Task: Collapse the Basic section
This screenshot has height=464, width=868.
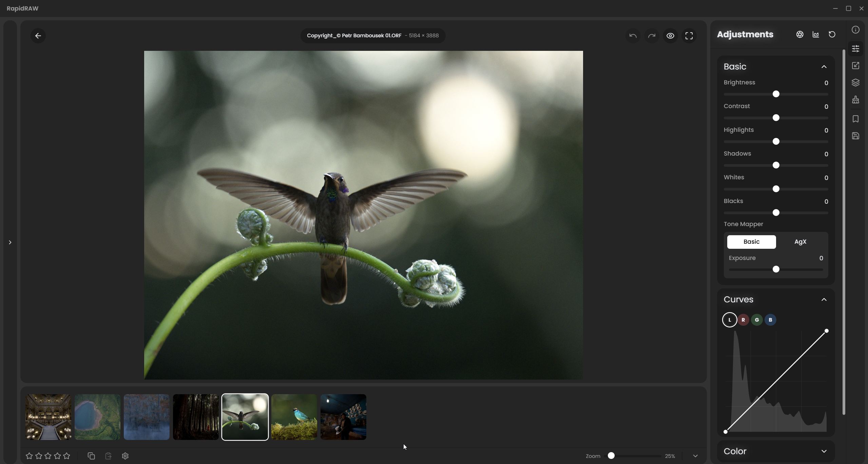Action: 824,67
